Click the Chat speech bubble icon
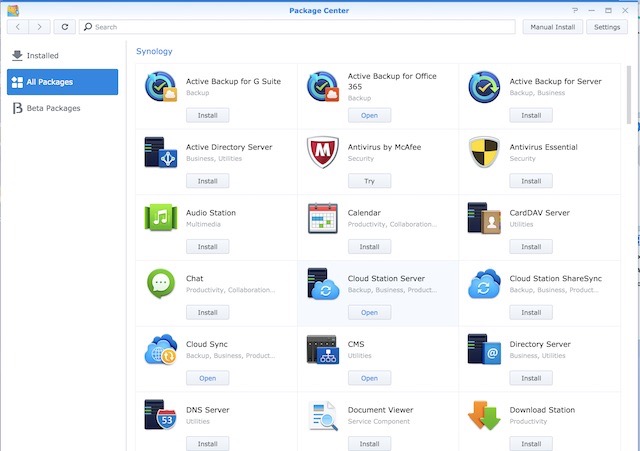Screen dimensions: 640x451 point(160,284)
